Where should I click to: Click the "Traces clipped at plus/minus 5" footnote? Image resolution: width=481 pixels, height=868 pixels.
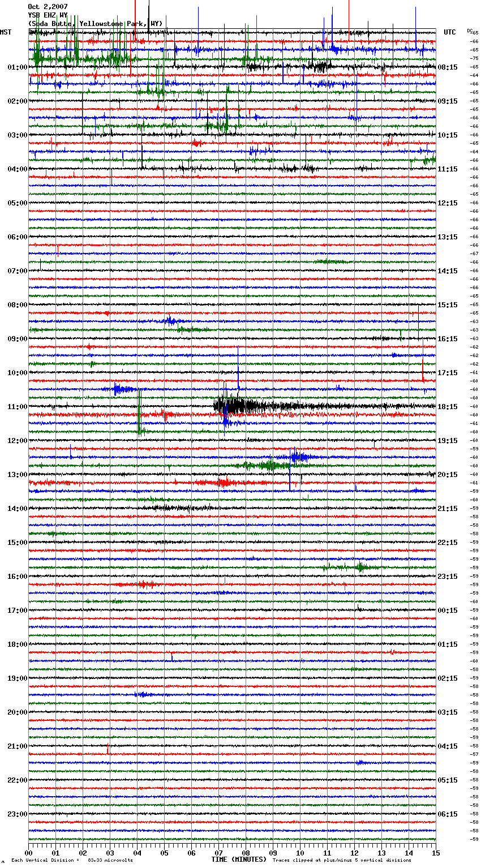(x=342, y=860)
